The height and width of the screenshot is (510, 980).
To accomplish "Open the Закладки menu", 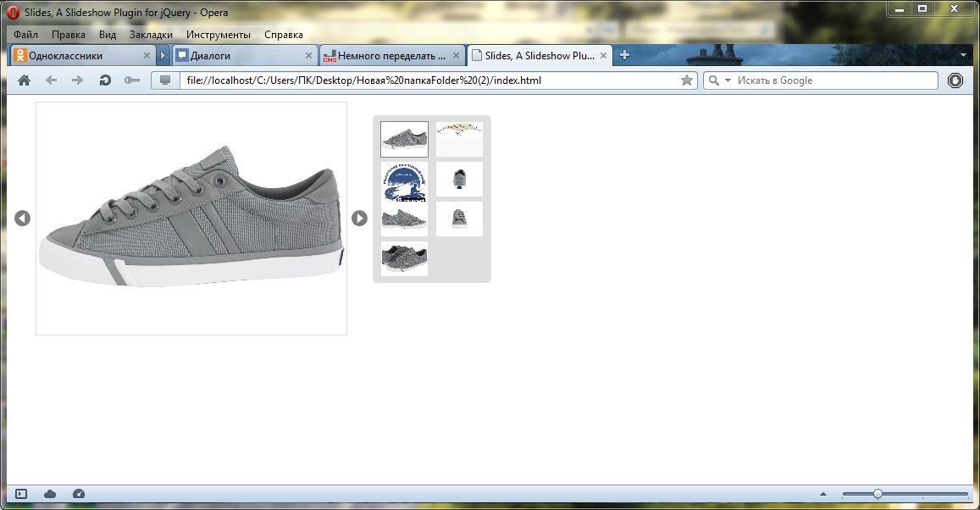I will [151, 35].
